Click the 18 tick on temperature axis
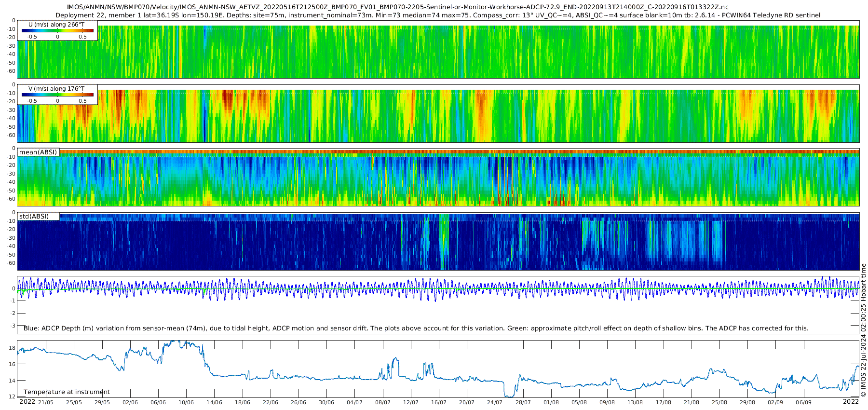The height and width of the screenshot is (410, 868). (12, 348)
